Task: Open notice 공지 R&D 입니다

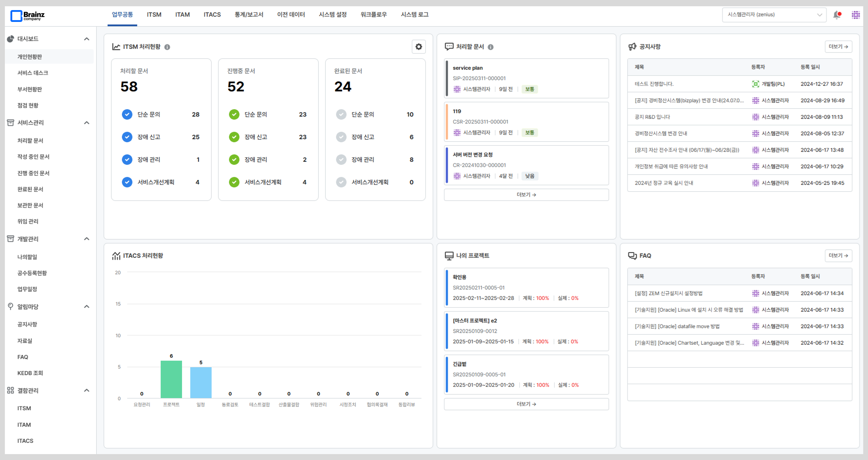Action: point(652,117)
